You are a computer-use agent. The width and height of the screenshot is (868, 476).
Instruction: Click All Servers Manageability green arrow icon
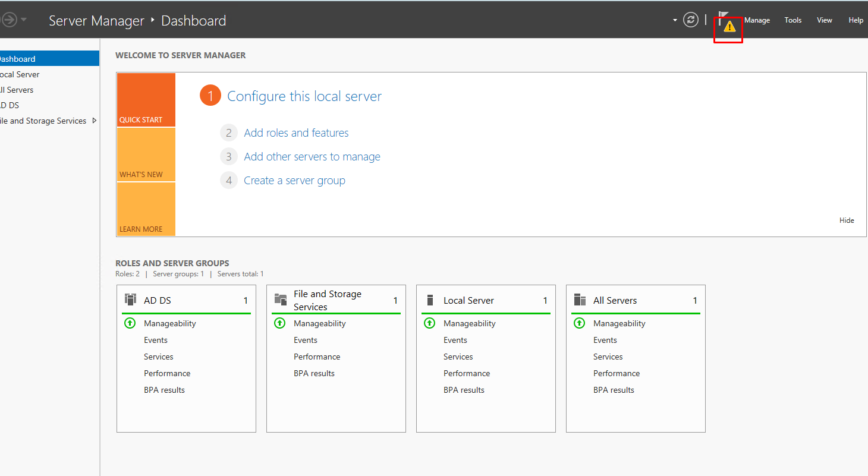(579, 323)
